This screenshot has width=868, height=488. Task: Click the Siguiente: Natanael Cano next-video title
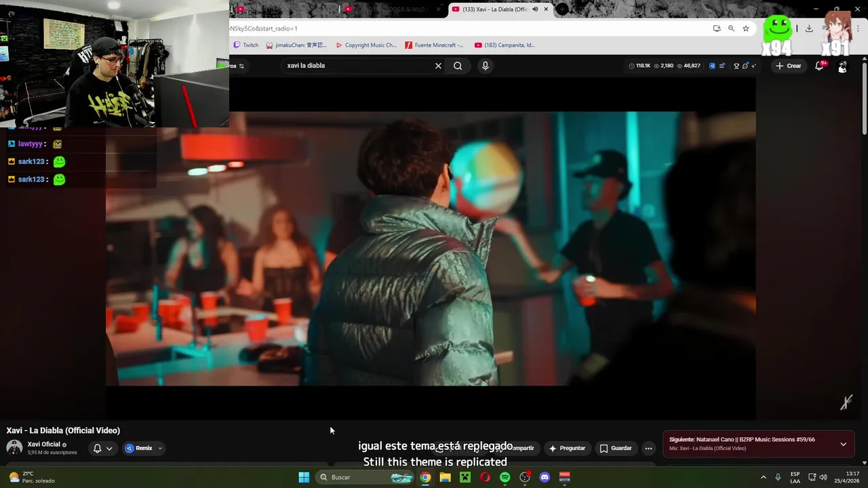tap(742, 439)
